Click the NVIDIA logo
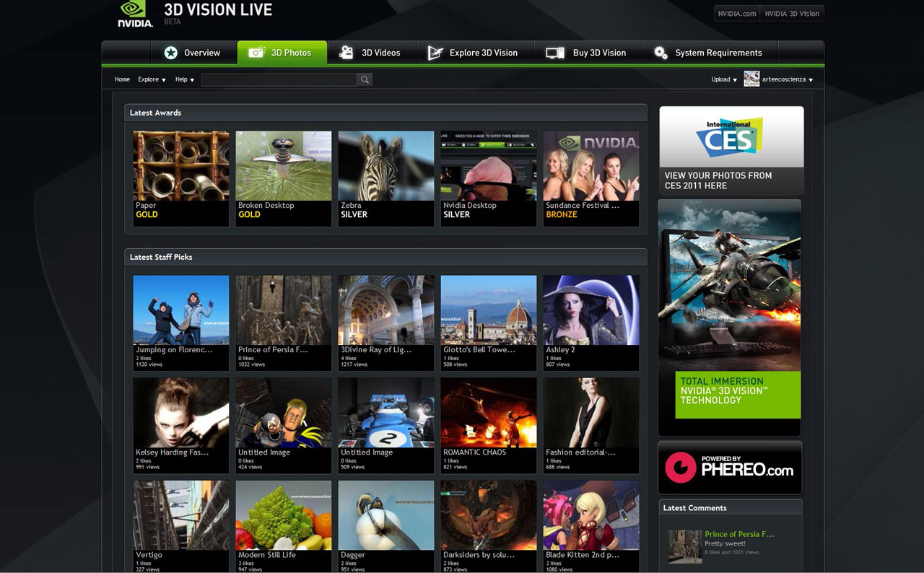This screenshot has height=573, width=924. click(x=136, y=14)
